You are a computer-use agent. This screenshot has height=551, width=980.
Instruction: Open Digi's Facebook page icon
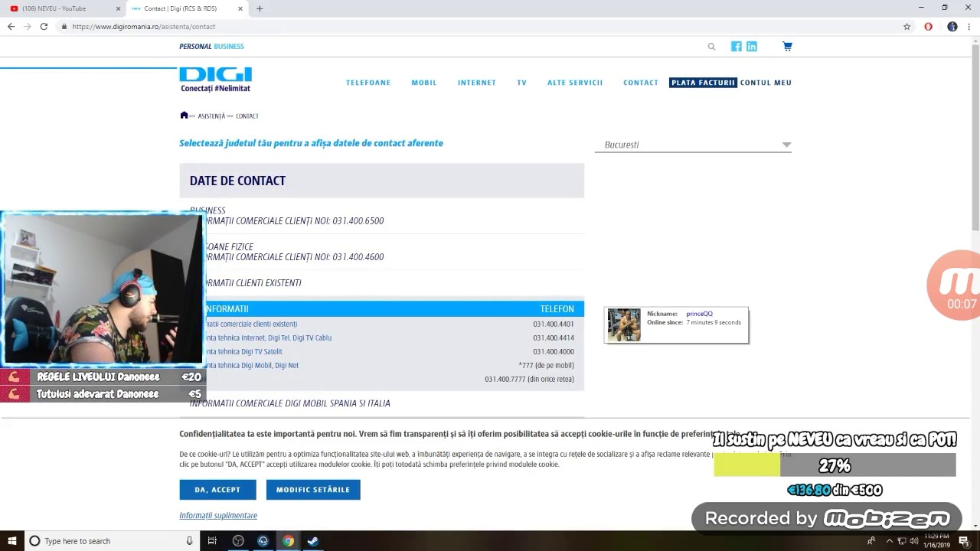tap(737, 47)
